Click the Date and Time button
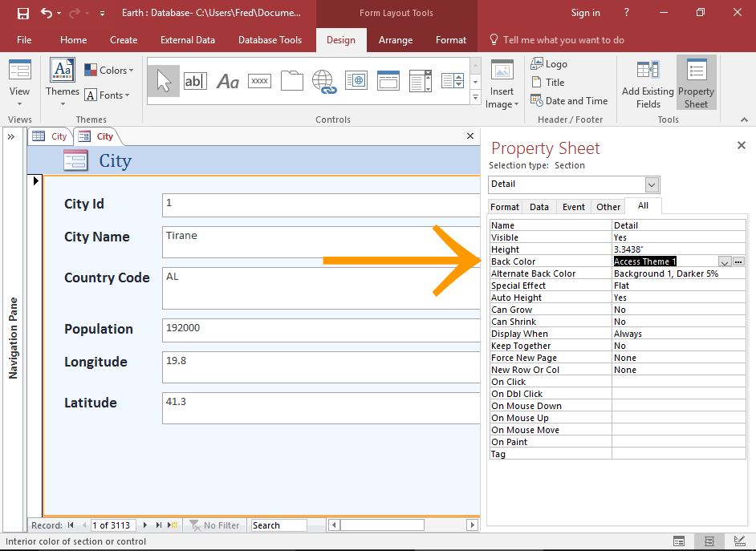Screen dimensions: 756x551 569,101
